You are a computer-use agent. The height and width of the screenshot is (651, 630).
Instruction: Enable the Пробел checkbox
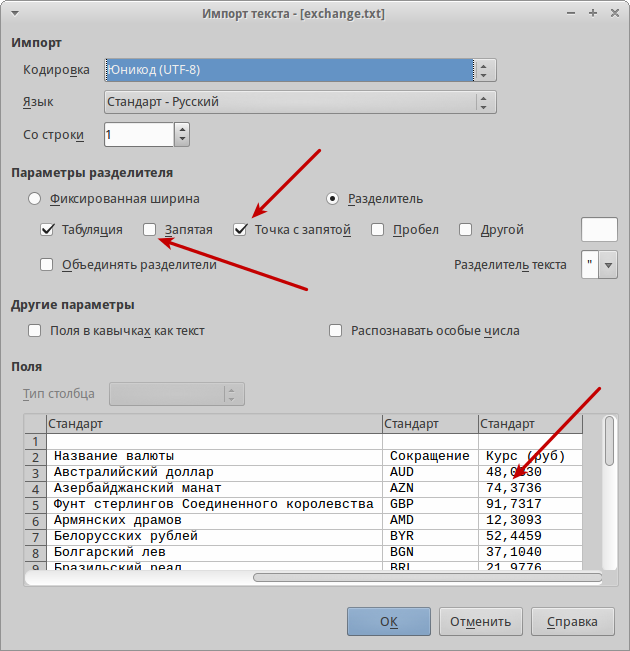coord(377,230)
